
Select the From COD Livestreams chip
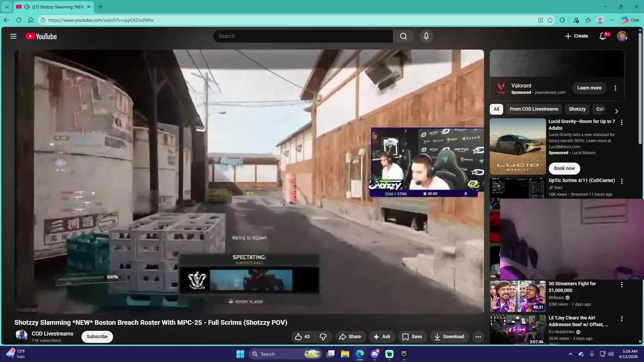tap(534, 109)
